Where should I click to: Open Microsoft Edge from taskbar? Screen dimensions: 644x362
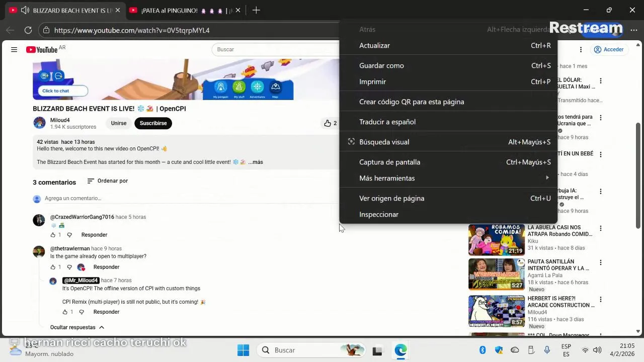400,350
